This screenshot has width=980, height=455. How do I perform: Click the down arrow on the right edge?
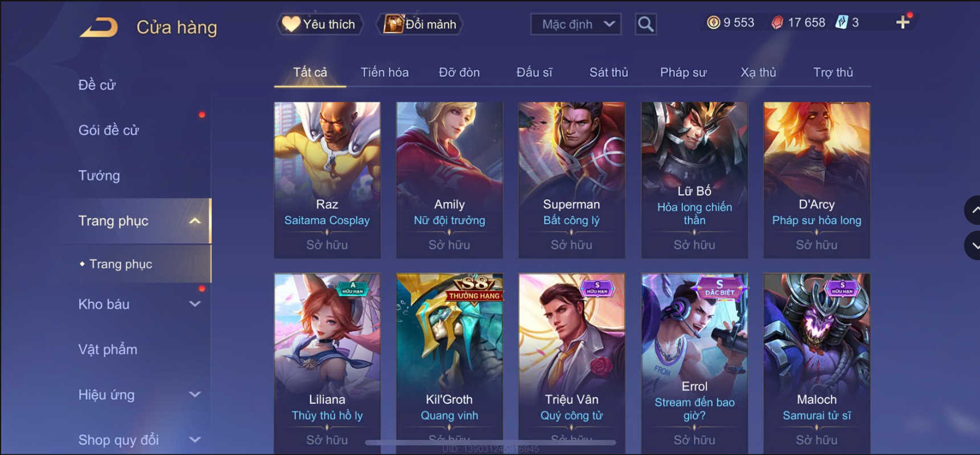click(974, 246)
